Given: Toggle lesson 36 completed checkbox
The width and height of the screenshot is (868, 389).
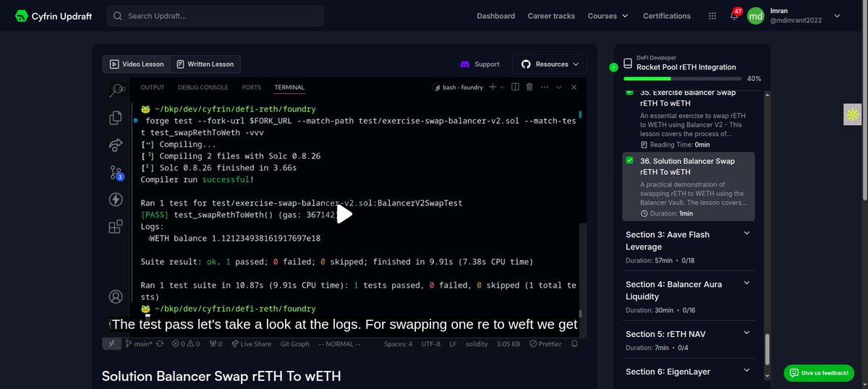Looking at the screenshot, I should coord(629,161).
